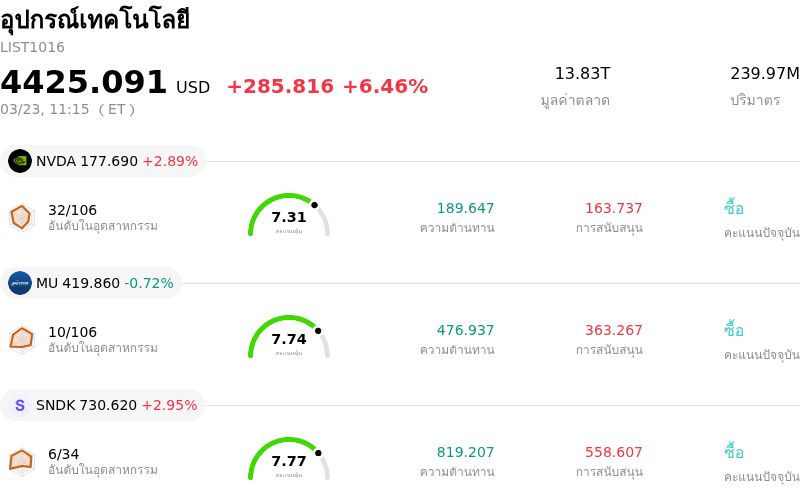Click the MU Micron logo icon
The height and width of the screenshot is (499, 800).
click(x=20, y=283)
